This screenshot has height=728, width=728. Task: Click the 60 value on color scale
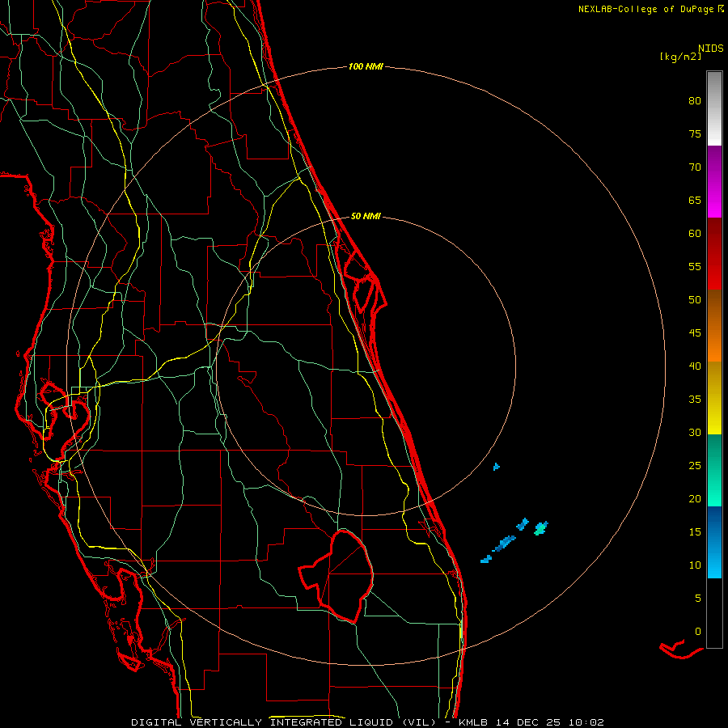click(x=695, y=234)
